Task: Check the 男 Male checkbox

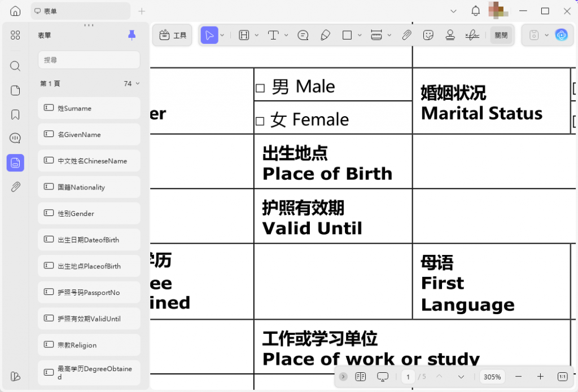Action: pos(260,87)
